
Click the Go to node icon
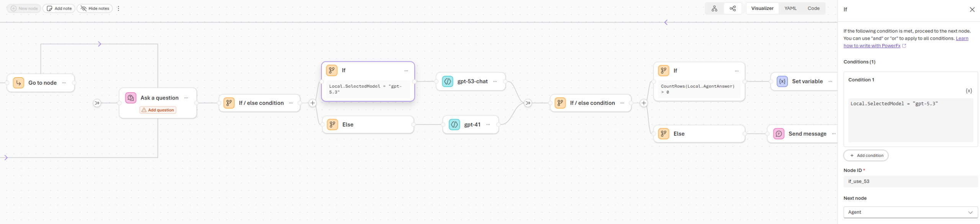click(18, 83)
